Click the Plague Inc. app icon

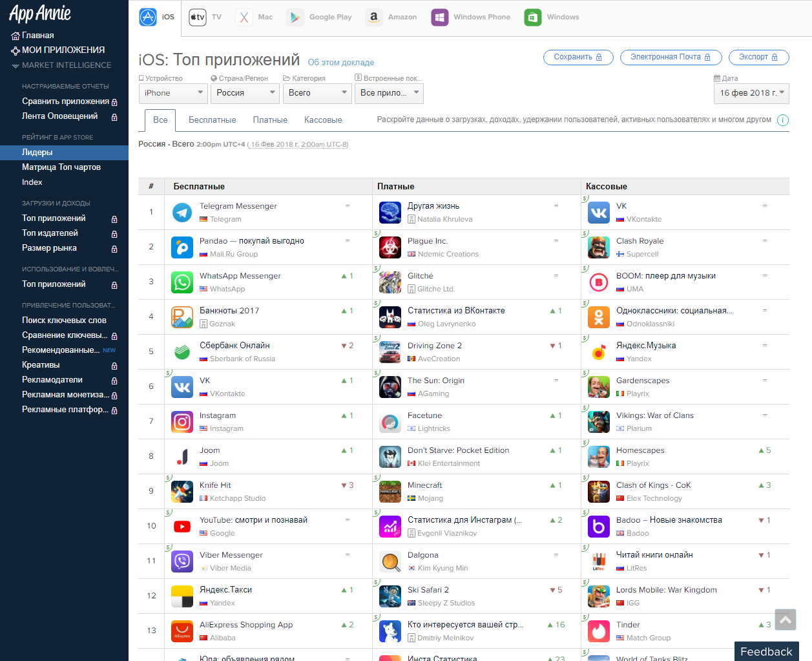coord(390,247)
